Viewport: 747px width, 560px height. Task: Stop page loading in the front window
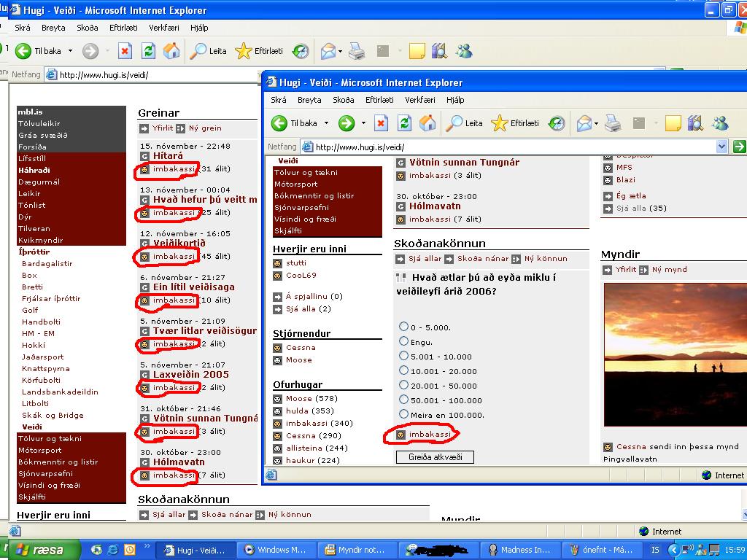point(381,123)
